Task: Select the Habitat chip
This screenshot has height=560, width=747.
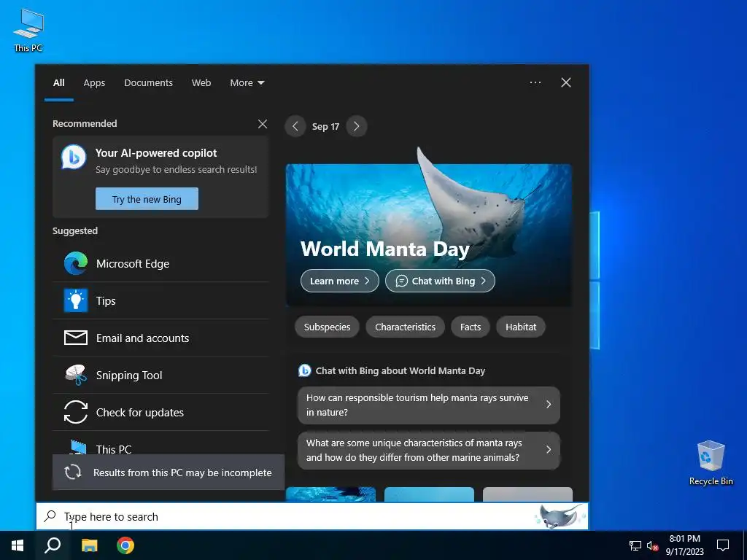Action: click(521, 327)
